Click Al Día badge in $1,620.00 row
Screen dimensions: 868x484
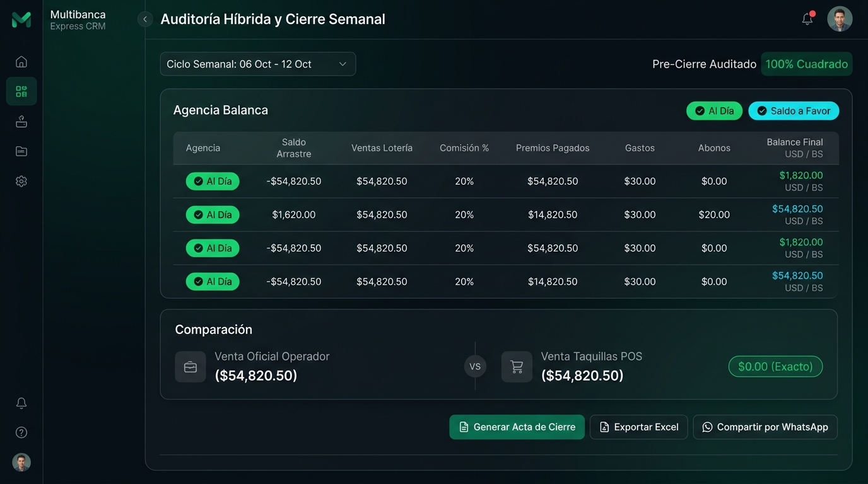pos(213,215)
